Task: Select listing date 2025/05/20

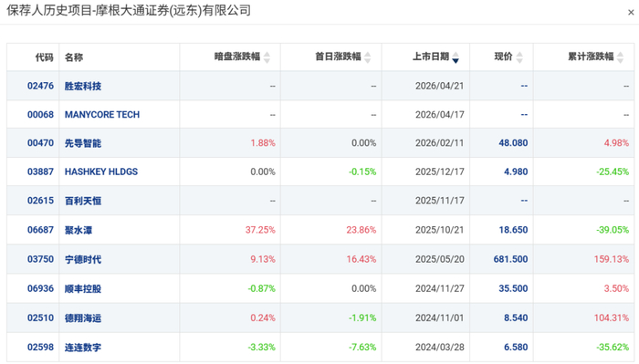Action: click(439, 259)
